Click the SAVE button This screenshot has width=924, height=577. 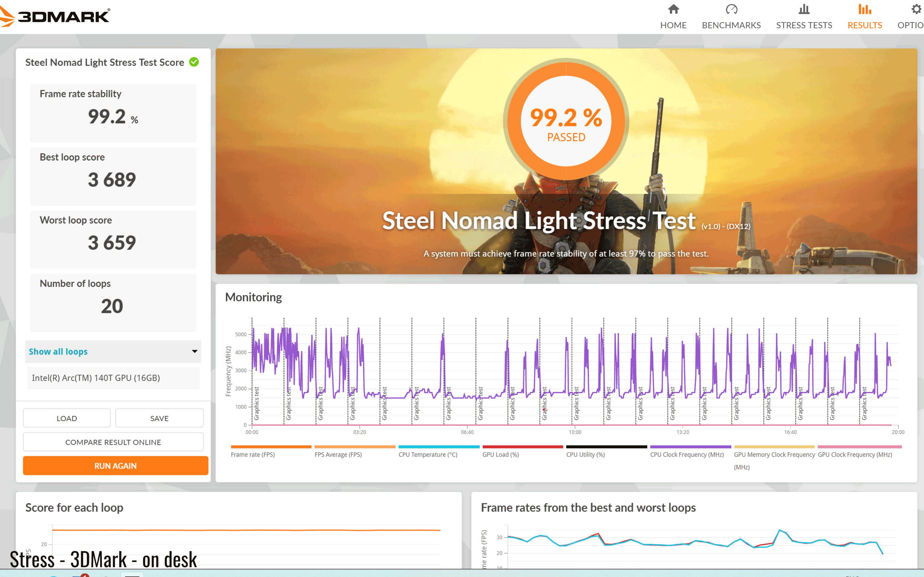pos(159,418)
